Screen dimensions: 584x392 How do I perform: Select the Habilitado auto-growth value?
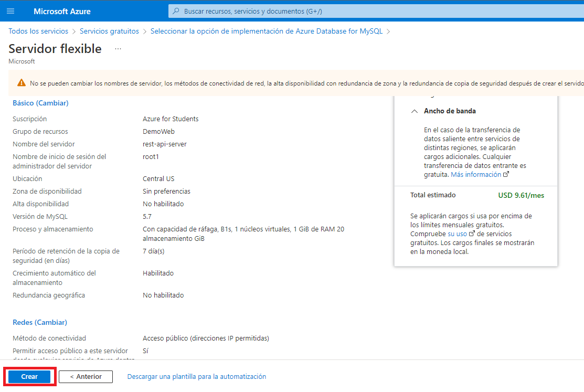pos(158,273)
